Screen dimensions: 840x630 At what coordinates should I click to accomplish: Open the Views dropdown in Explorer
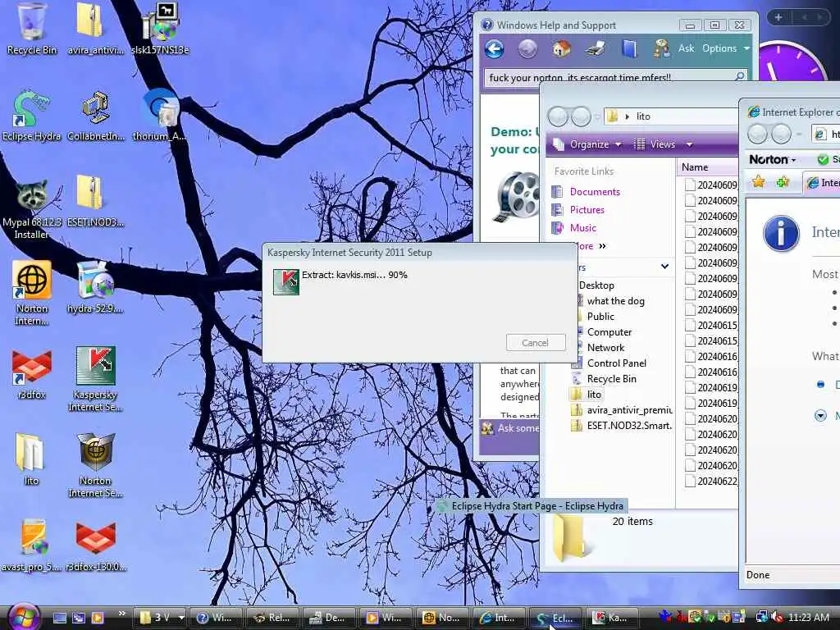click(663, 144)
